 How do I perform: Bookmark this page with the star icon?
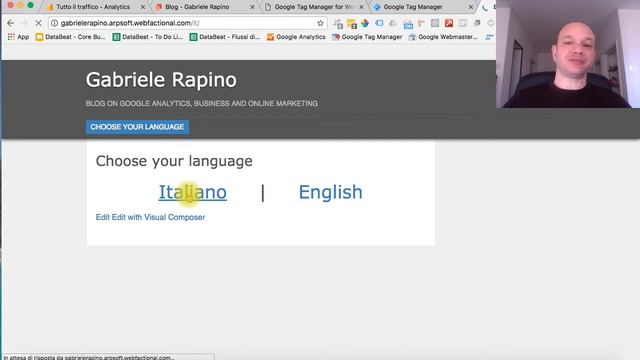(x=320, y=23)
